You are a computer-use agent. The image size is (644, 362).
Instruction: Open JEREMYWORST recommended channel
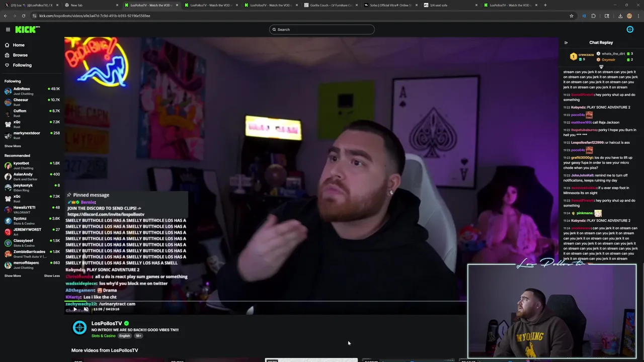pos(31,232)
